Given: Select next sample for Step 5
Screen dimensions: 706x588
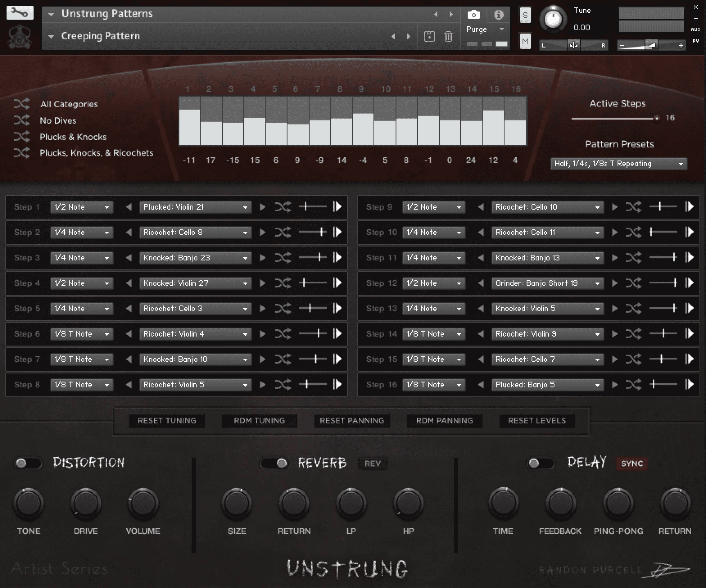Looking at the screenshot, I should click(x=262, y=308).
